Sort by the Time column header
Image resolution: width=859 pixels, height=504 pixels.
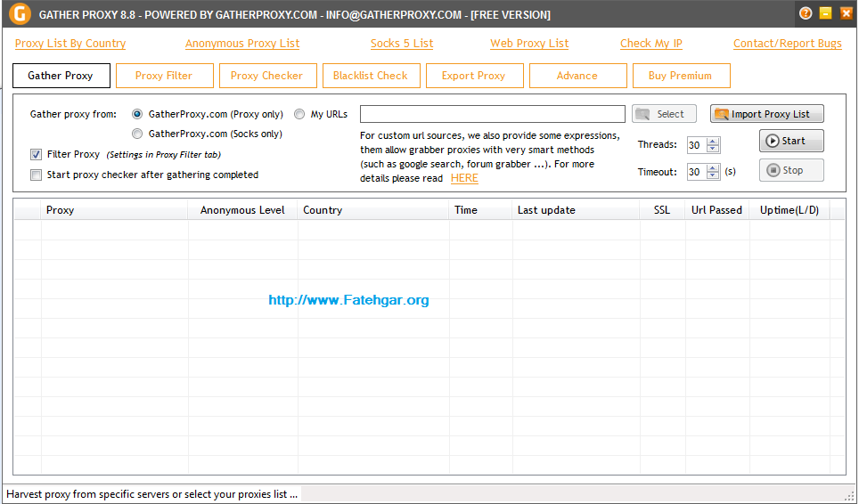coord(480,210)
